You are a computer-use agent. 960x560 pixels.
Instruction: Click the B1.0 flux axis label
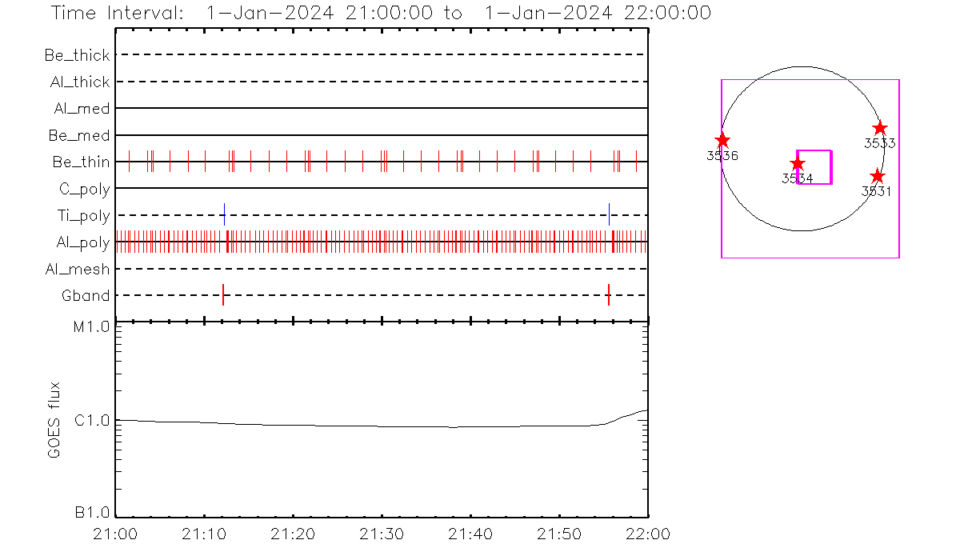pos(94,512)
